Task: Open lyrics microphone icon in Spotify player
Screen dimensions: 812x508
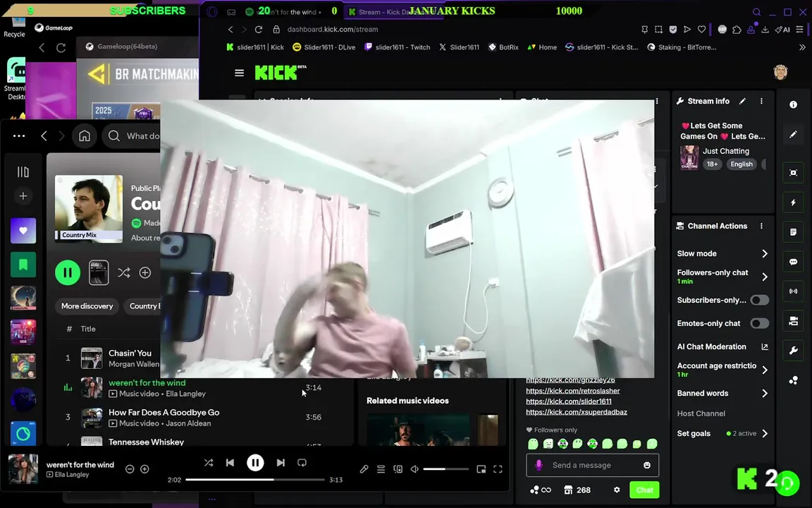Action: pyautogui.click(x=364, y=469)
